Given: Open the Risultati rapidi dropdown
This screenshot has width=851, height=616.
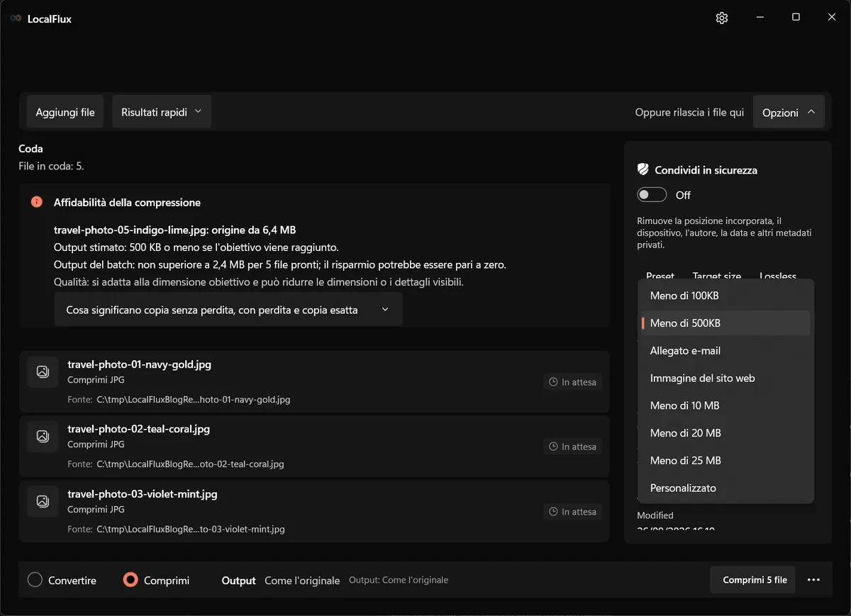Looking at the screenshot, I should (x=162, y=112).
